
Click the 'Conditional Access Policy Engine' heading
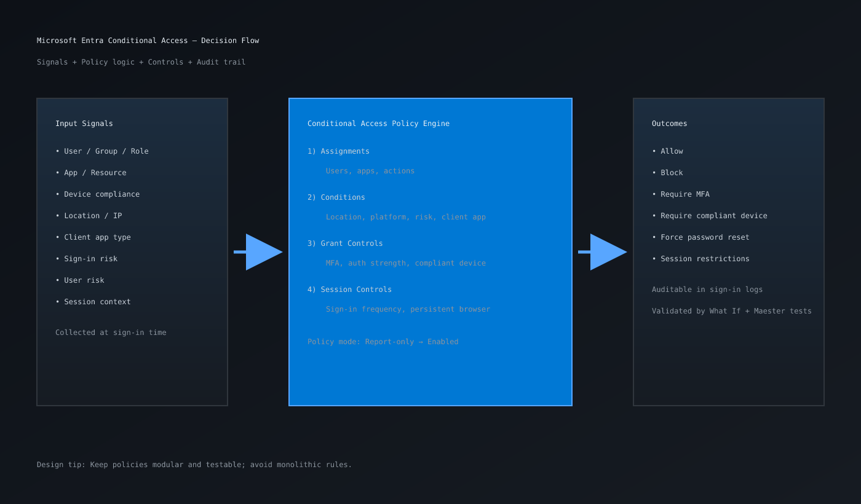pyautogui.click(x=378, y=124)
